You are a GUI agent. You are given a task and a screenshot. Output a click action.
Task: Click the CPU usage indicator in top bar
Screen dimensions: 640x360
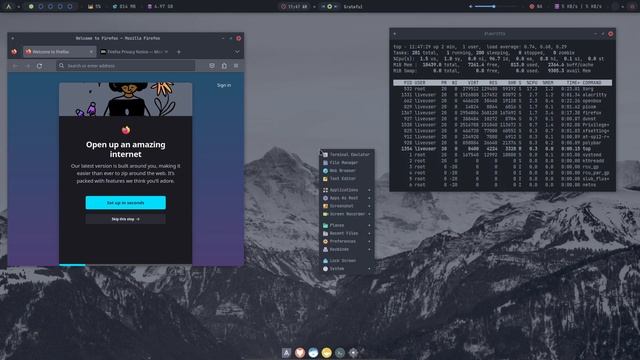click(94, 7)
